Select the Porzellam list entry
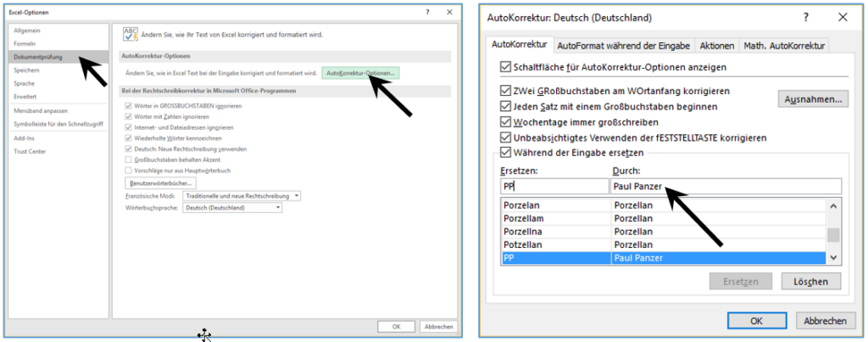The width and height of the screenshot is (868, 342). (663, 218)
